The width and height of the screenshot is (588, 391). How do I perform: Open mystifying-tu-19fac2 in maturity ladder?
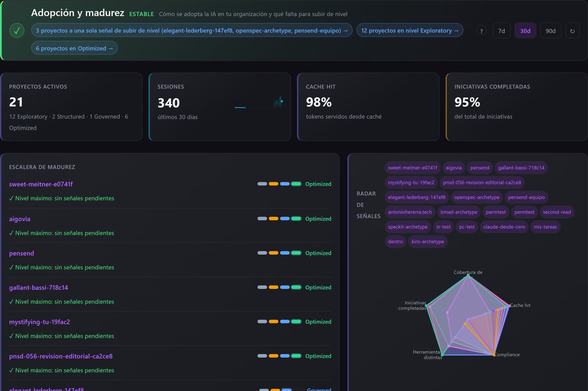(39, 322)
